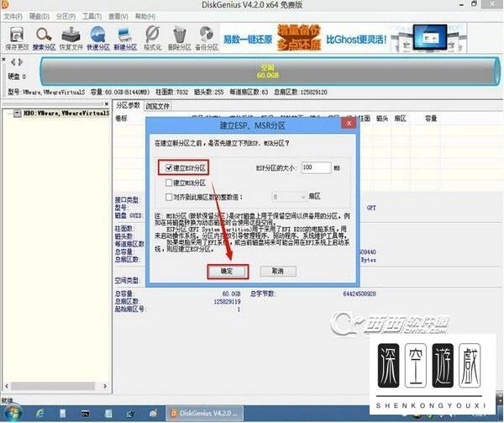Click the 格式化 (Format) toolbar icon
The image size is (504, 423).
153,34
